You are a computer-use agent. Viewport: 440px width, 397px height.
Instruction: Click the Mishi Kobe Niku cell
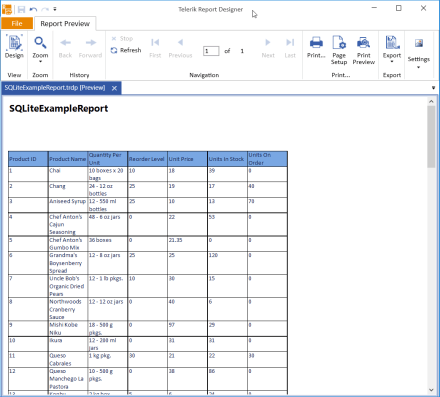click(x=68, y=329)
